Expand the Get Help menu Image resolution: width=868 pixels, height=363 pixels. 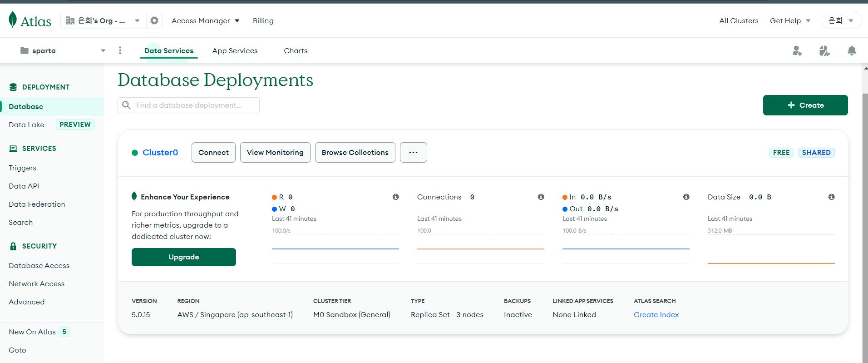pos(790,21)
